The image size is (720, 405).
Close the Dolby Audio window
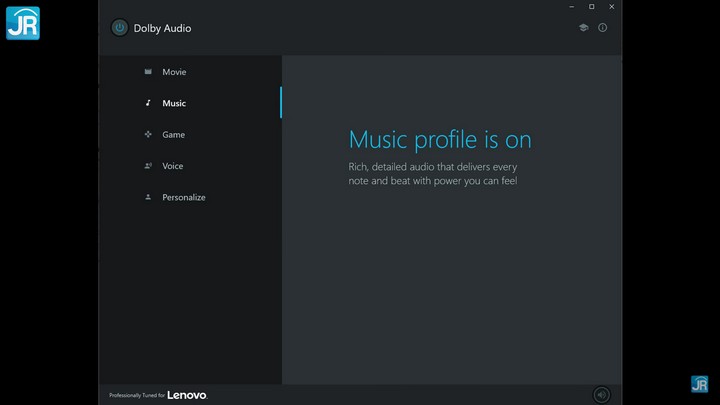click(x=612, y=7)
